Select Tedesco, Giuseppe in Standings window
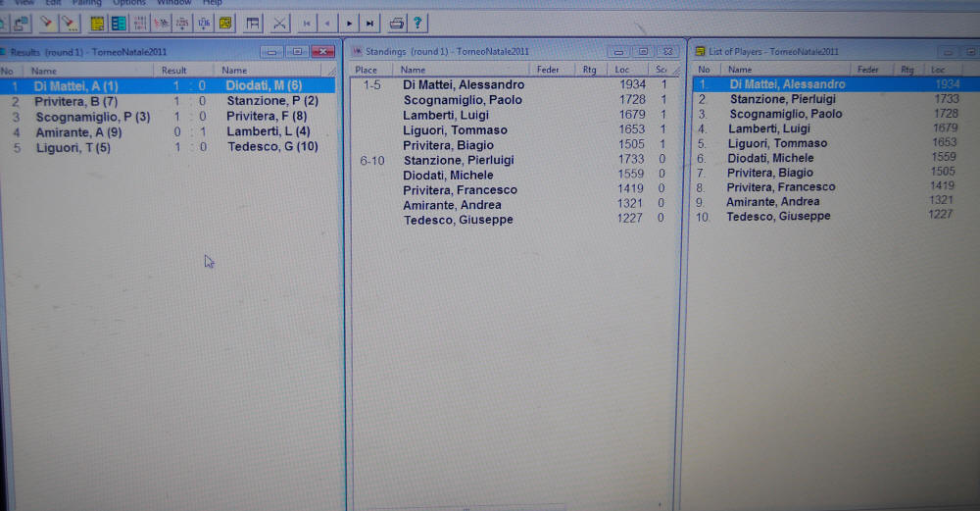 pyautogui.click(x=458, y=220)
